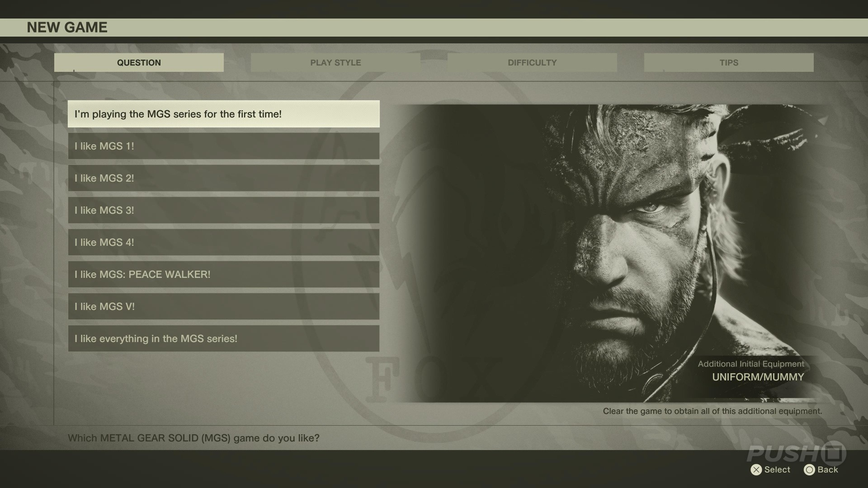The image size is (868, 488).
Task: Click the NEW GAME header title
Action: pos(67,28)
